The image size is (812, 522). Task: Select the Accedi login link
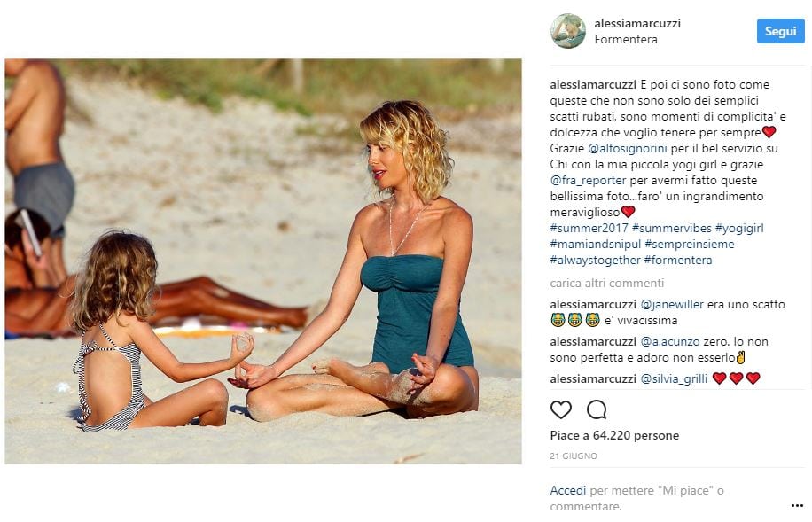(x=568, y=490)
